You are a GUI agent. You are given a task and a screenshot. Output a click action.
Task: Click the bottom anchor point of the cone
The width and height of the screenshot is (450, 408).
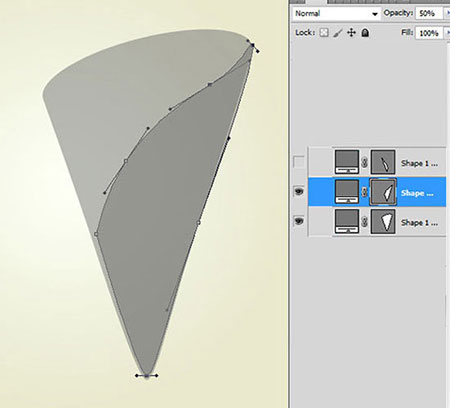(147, 376)
